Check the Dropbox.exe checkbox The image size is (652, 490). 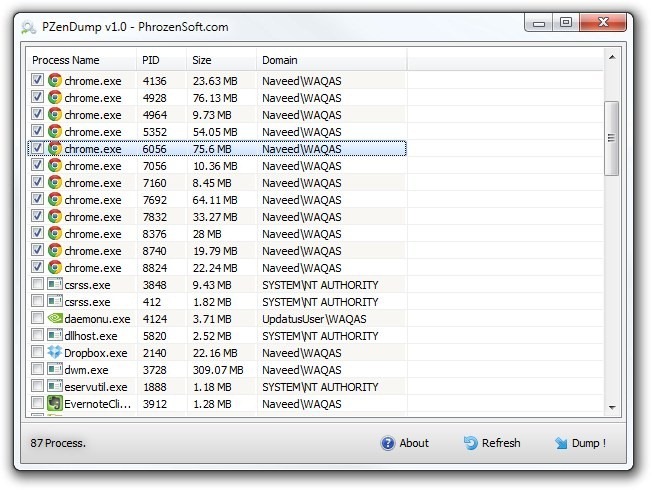point(37,352)
